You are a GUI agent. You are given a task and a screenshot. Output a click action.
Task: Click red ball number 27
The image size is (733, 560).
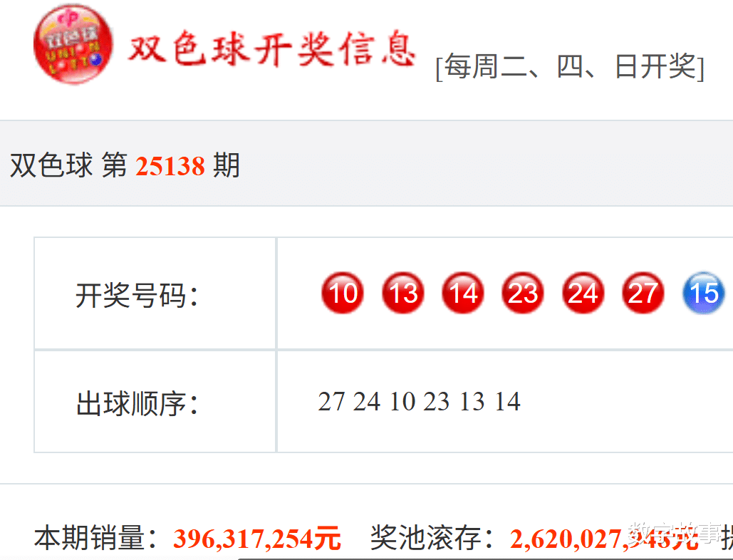[643, 293]
